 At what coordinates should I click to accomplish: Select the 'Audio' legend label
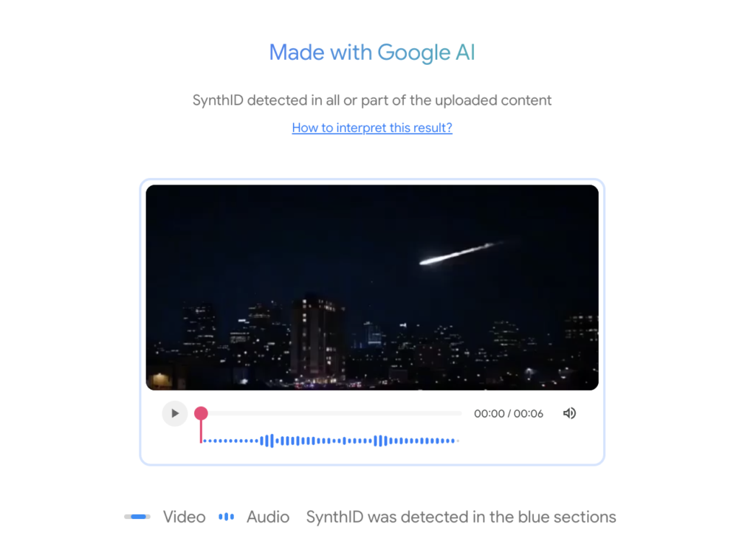point(268,517)
